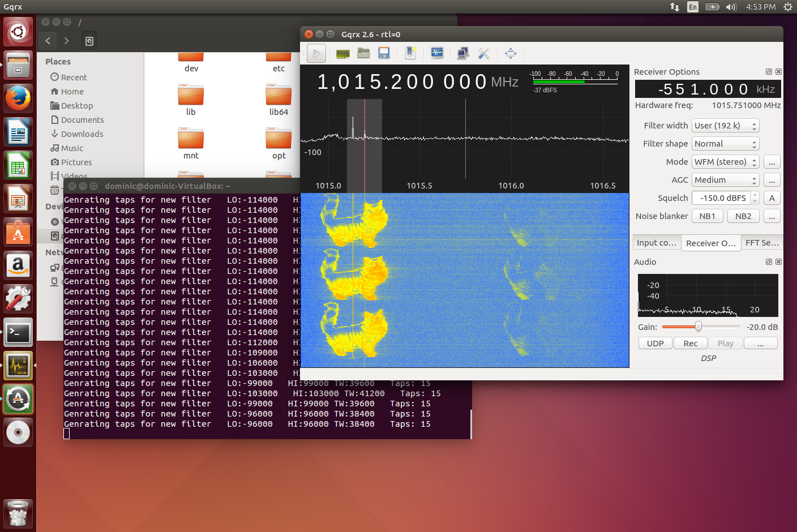This screenshot has width=797, height=532.
Task: Open Amazon launcher icon
Action: tap(18, 265)
